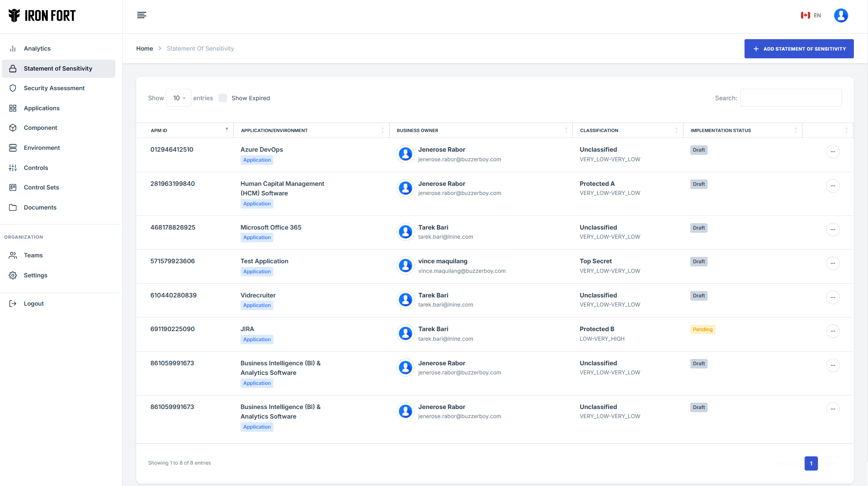
Task: Open the user profile avatar icon
Action: (x=841, y=15)
